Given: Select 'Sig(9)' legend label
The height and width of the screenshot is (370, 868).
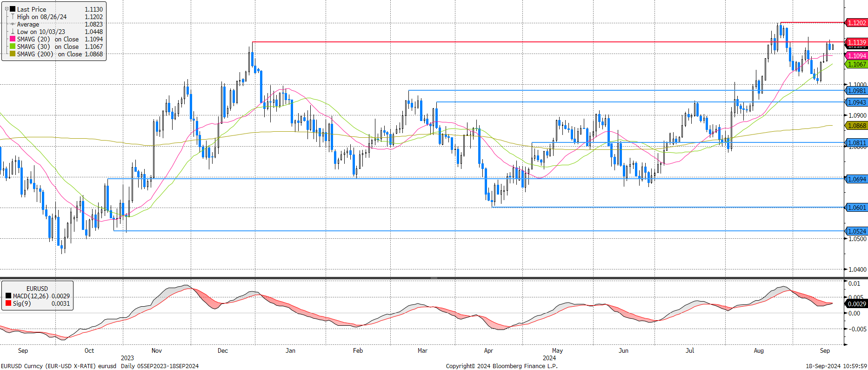Looking at the screenshot, I should click(22, 303).
